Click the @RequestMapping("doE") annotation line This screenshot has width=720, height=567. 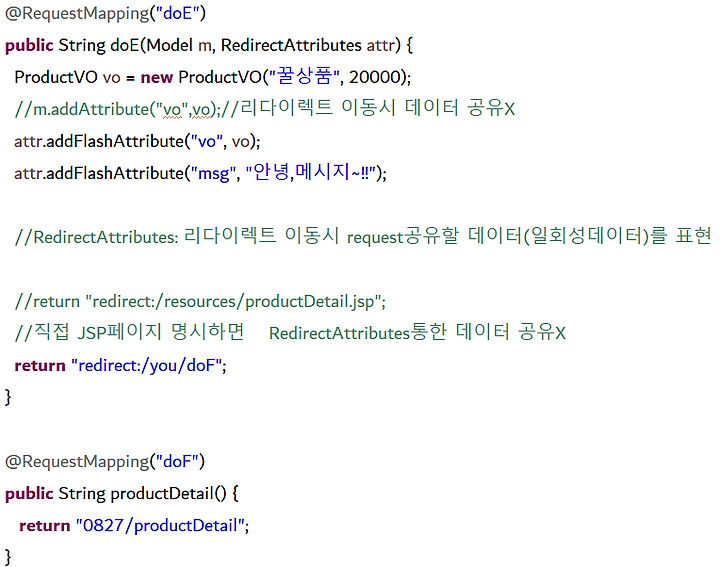(105, 13)
